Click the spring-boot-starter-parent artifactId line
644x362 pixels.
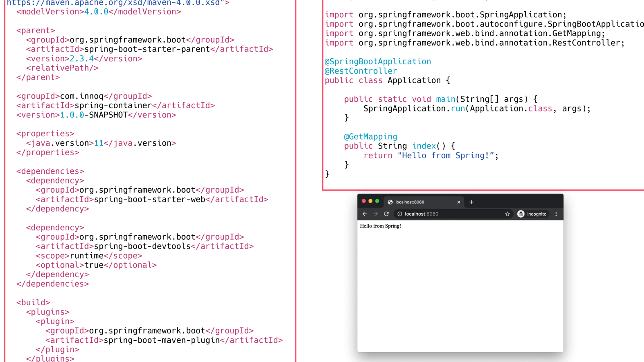[x=149, y=49]
